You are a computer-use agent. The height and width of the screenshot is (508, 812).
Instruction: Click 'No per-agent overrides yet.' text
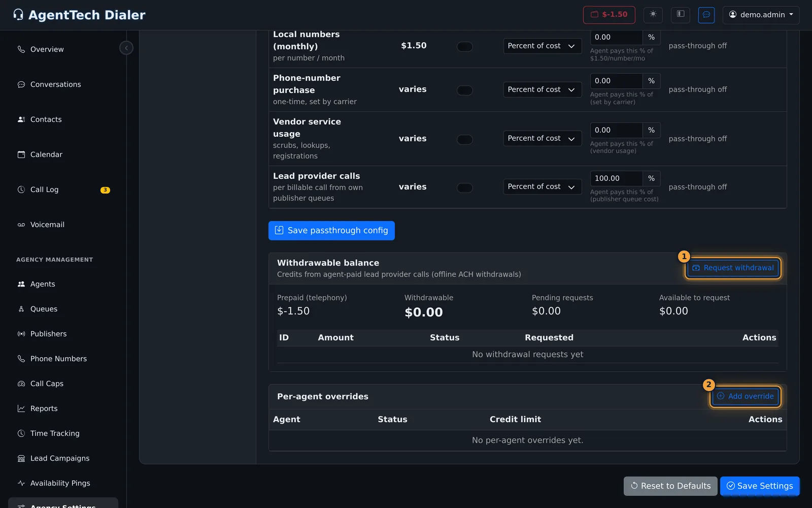[x=527, y=440]
